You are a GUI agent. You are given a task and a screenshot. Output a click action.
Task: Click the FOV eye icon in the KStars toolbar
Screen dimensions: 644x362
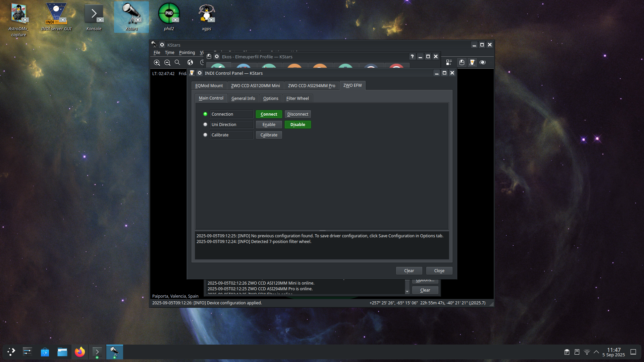point(483,62)
